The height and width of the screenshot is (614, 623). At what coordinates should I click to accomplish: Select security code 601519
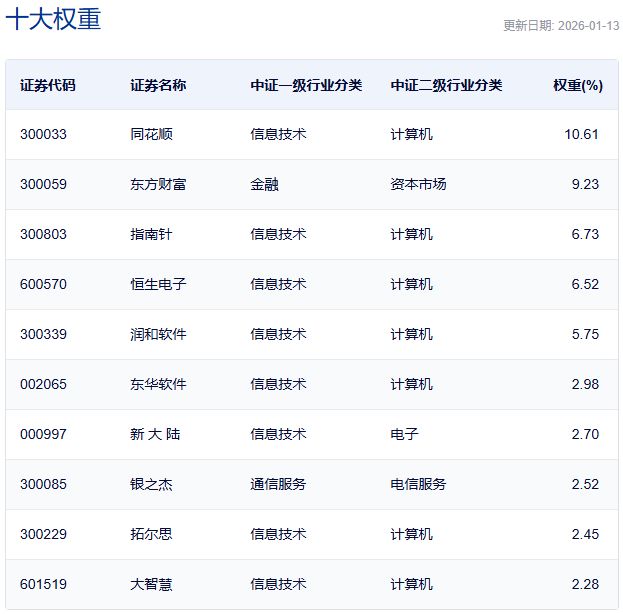[43, 585]
